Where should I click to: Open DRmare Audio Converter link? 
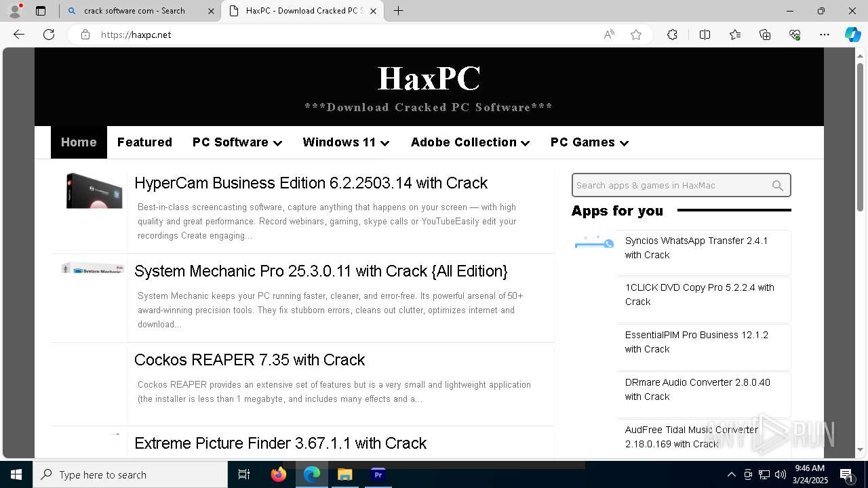697,390
